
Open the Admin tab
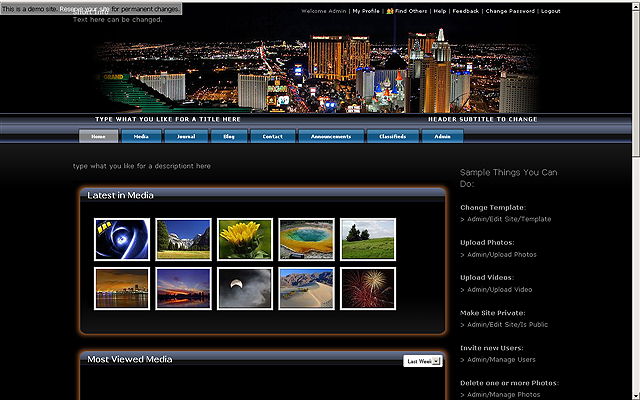(x=442, y=136)
